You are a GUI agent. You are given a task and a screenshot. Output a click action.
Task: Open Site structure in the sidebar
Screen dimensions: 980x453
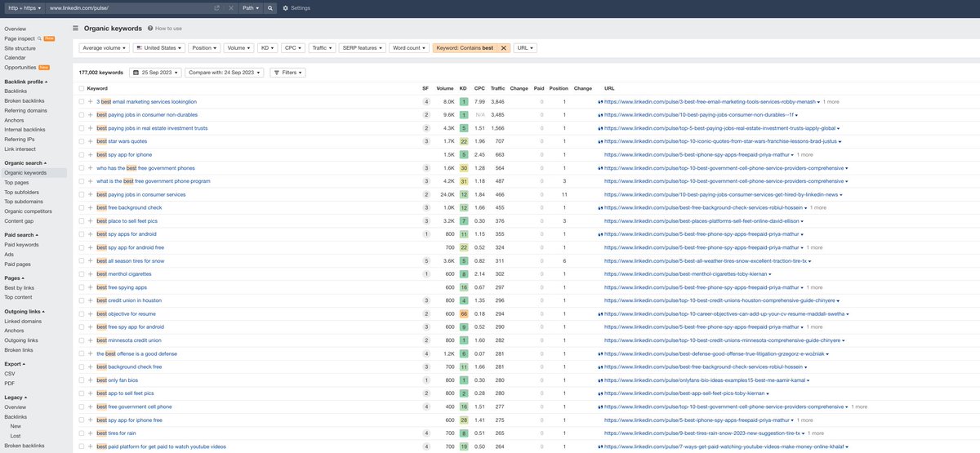click(x=20, y=48)
